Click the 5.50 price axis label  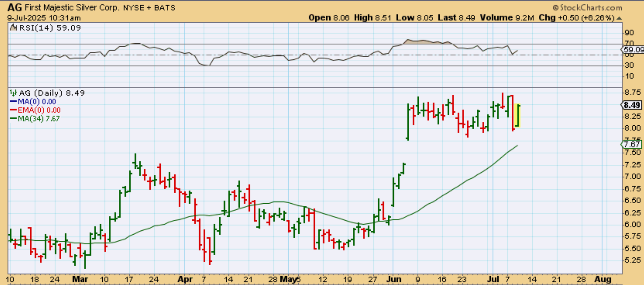[x=632, y=248]
